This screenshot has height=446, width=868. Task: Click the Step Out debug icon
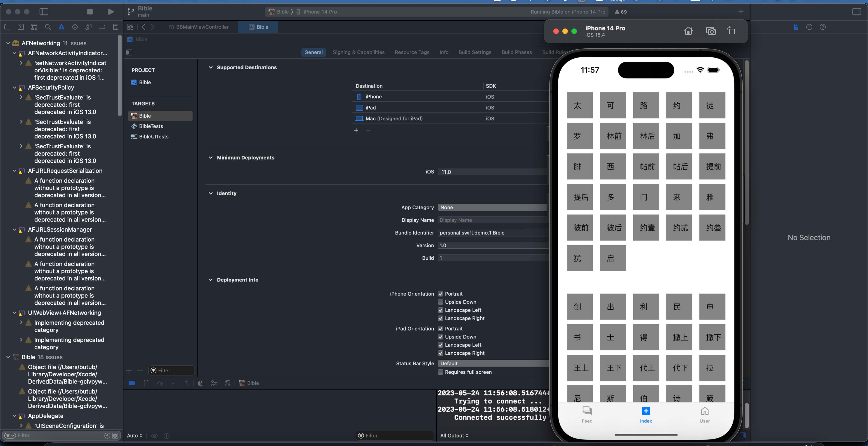[187, 383]
